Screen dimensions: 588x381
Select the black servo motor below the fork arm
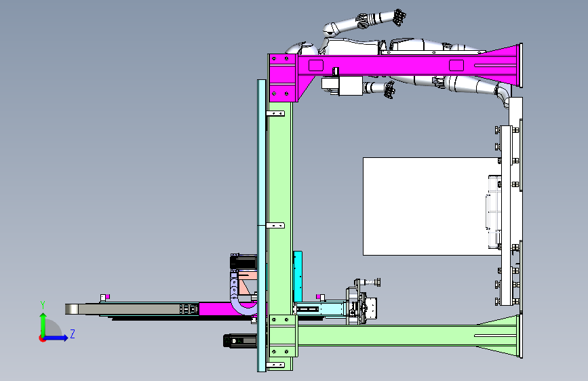240,340
